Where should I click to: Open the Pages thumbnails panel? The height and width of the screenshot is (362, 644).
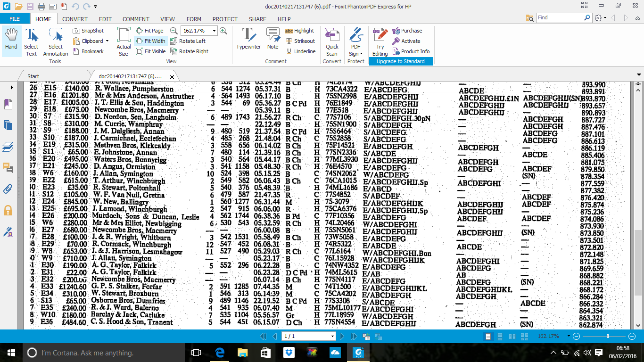[8, 125]
